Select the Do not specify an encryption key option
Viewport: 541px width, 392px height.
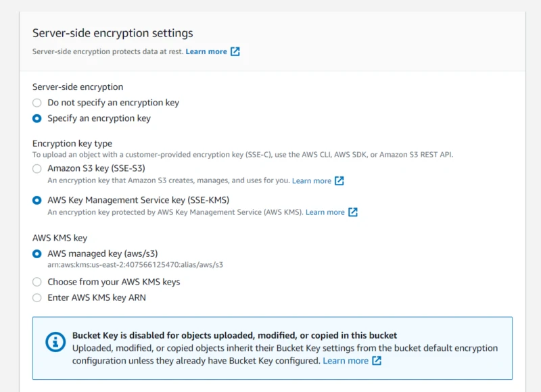pos(37,103)
